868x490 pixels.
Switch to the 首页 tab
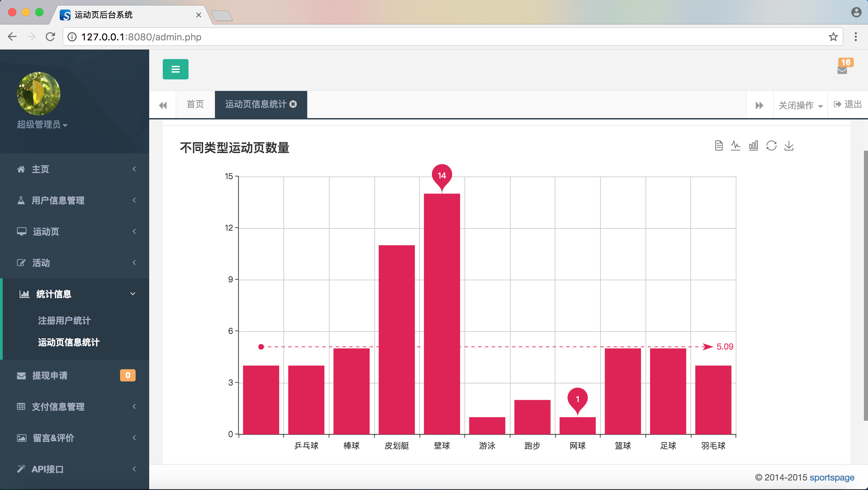pyautogui.click(x=195, y=104)
